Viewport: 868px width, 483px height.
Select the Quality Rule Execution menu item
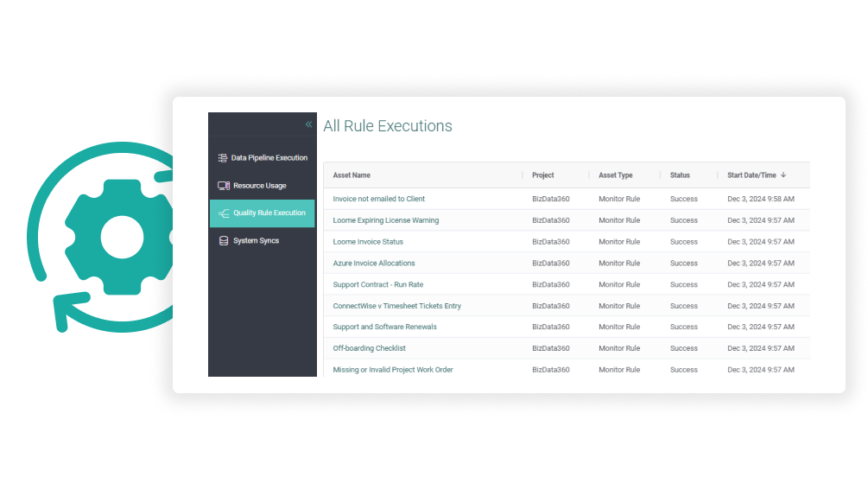[x=263, y=213]
